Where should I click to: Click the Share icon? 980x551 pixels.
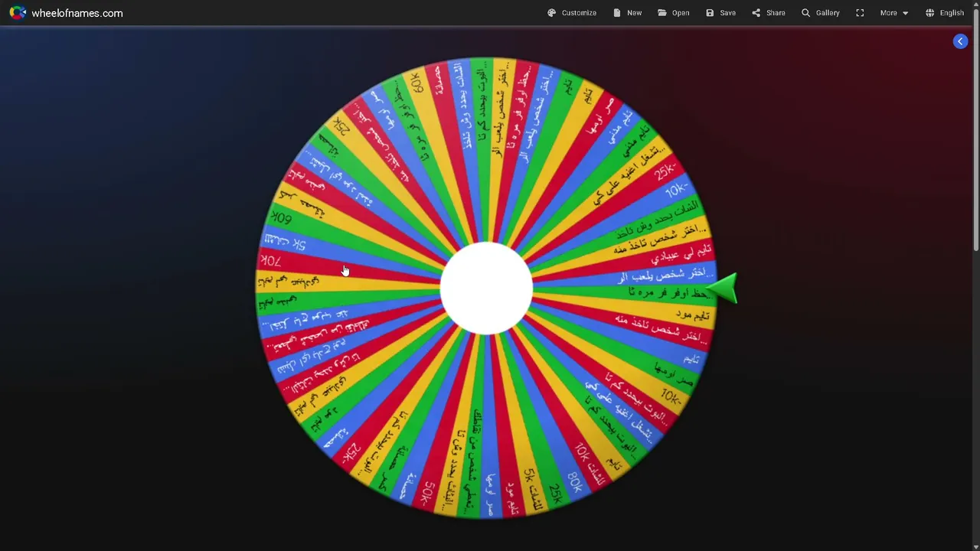pyautogui.click(x=756, y=13)
